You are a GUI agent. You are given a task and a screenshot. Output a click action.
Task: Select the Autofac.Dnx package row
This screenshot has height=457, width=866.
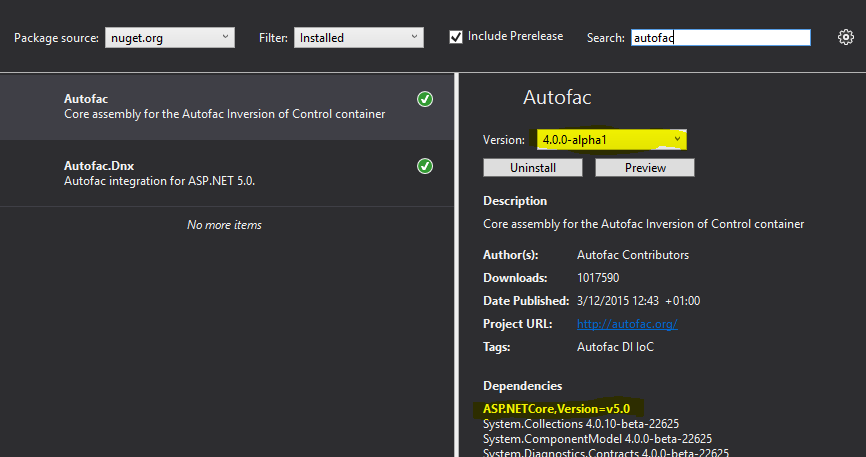(x=226, y=173)
